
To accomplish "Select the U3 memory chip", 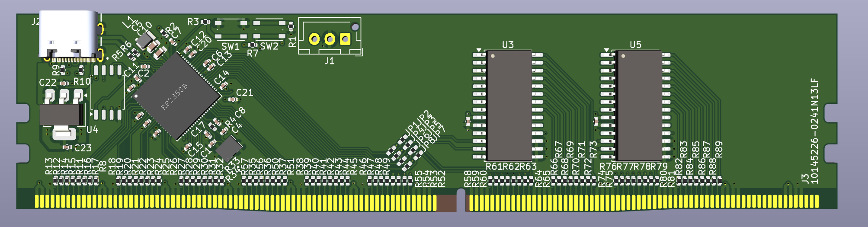I will click(x=509, y=105).
